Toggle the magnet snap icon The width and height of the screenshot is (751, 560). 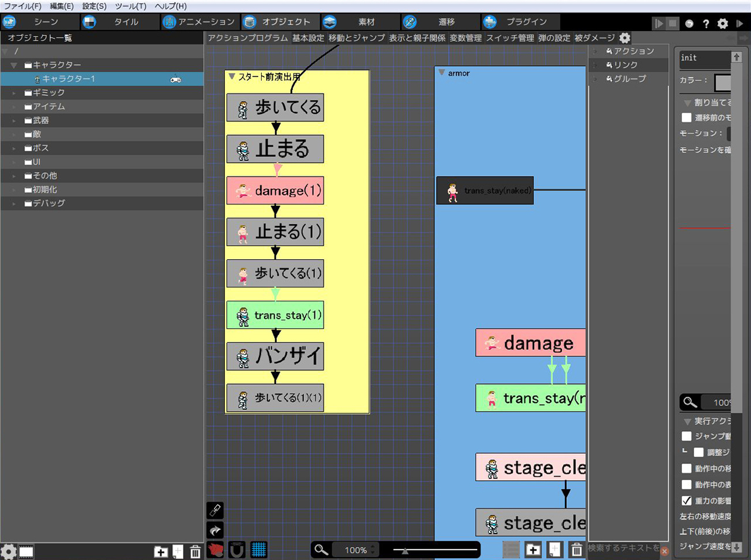236,549
